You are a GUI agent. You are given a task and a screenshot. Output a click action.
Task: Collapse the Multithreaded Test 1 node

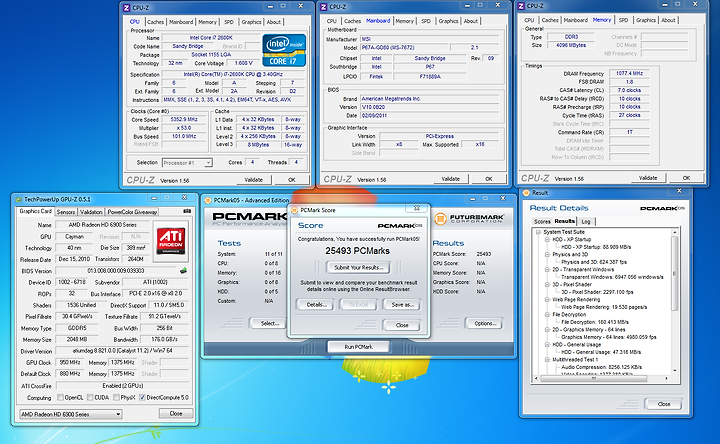click(x=547, y=360)
